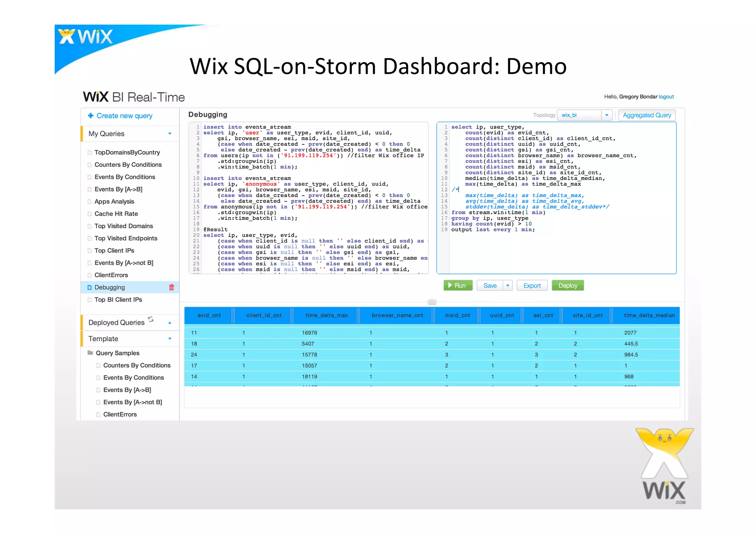Run the current query

458,286
